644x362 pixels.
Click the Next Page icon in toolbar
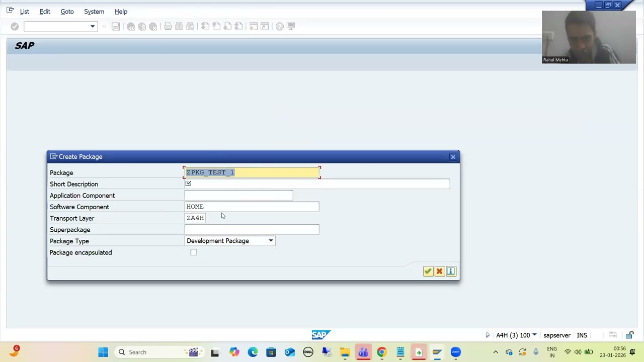tap(227, 26)
